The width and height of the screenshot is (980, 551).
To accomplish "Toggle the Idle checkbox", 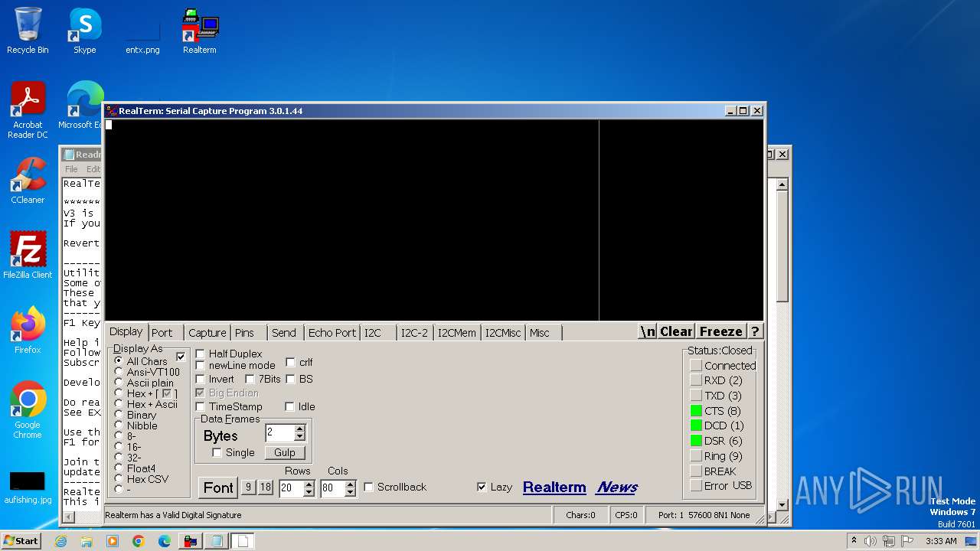I will pos(290,406).
